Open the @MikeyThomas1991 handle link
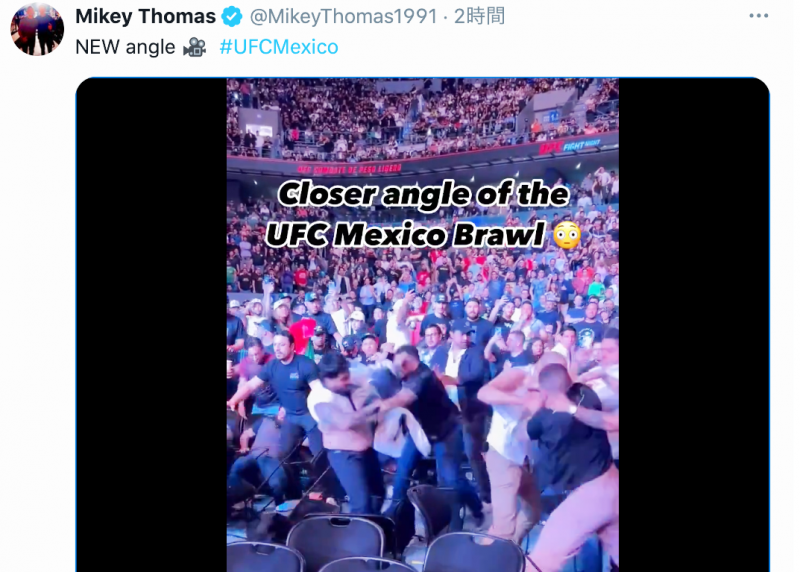This screenshot has width=800, height=572. tap(343, 17)
